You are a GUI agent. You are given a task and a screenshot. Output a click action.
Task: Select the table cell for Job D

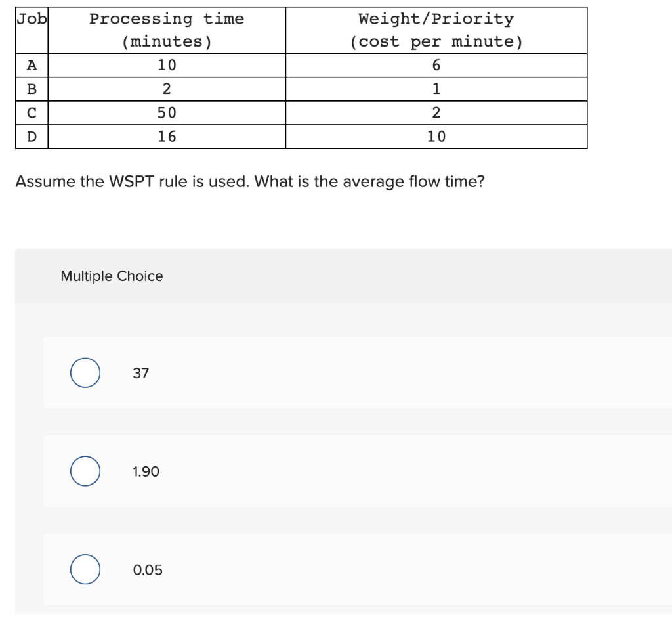click(30, 136)
